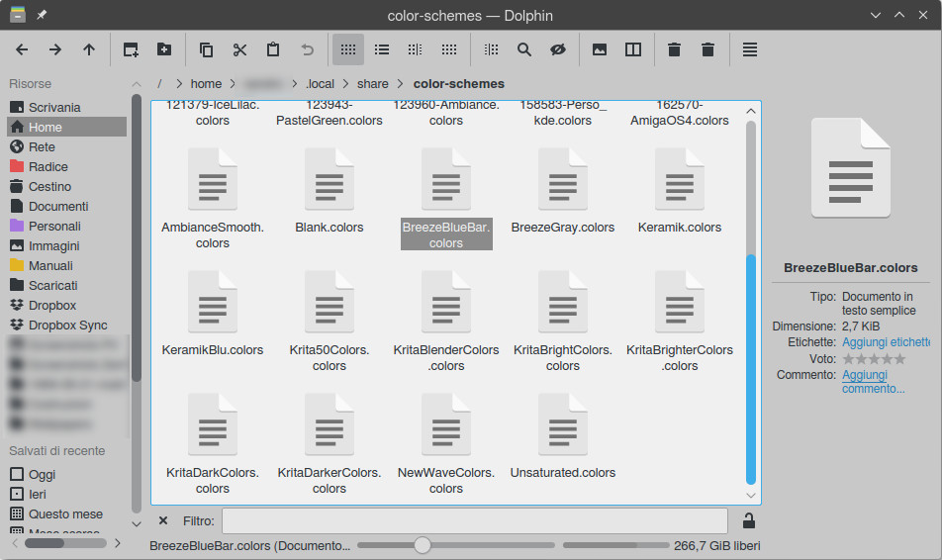Toggle hidden files with crossed-eye icon
The image size is (942, 560).
(x=558, y=49)
